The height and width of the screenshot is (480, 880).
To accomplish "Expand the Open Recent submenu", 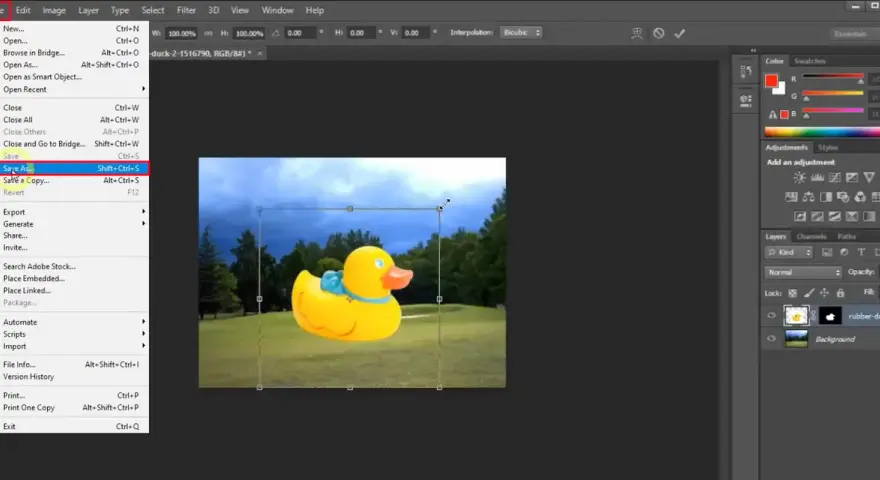I will pyautogui.click(x=74, y=89).
